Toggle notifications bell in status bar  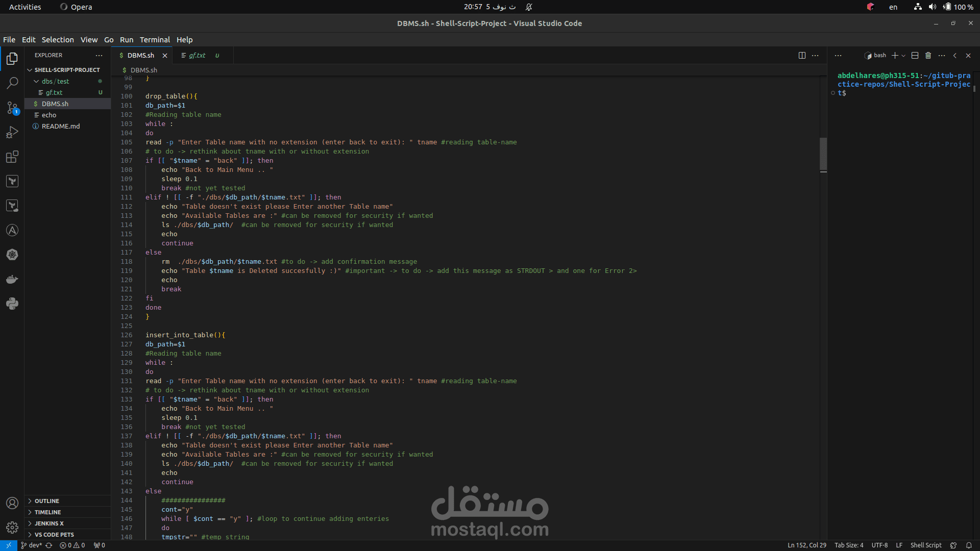(x=968, y=545)
